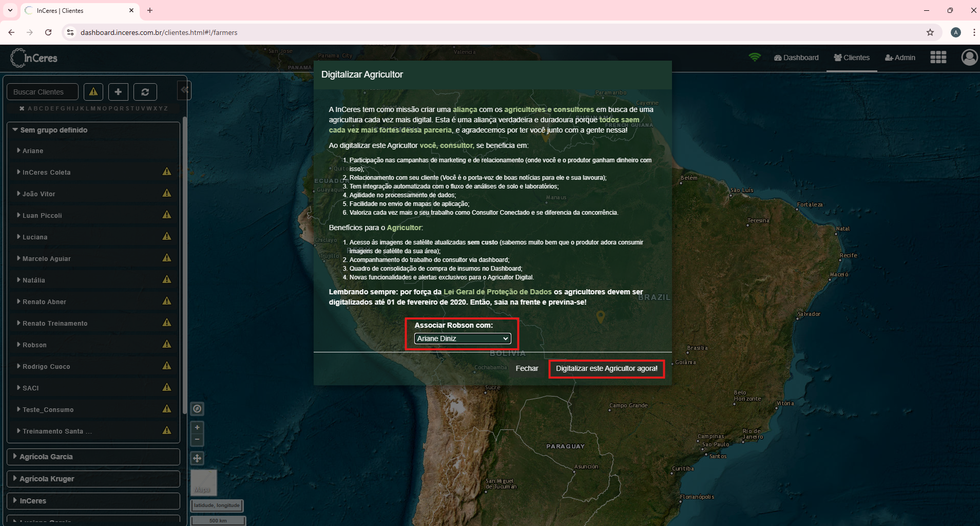This screenshot has width=980, height=526.
Task: Click warning icon beside Renato Treinamento
Action: [167, 323]
